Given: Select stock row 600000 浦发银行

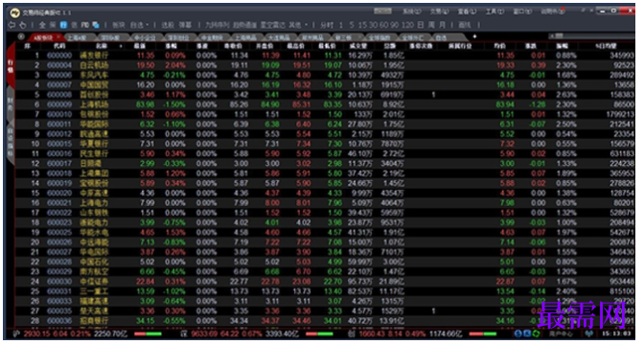Looking at the screenshot, I should [x=325, y=56].
